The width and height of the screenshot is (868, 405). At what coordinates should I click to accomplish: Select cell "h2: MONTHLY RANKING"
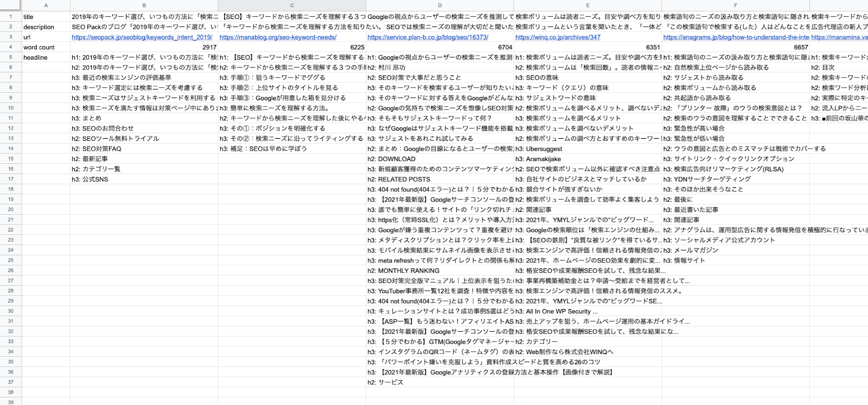[440, 271]
